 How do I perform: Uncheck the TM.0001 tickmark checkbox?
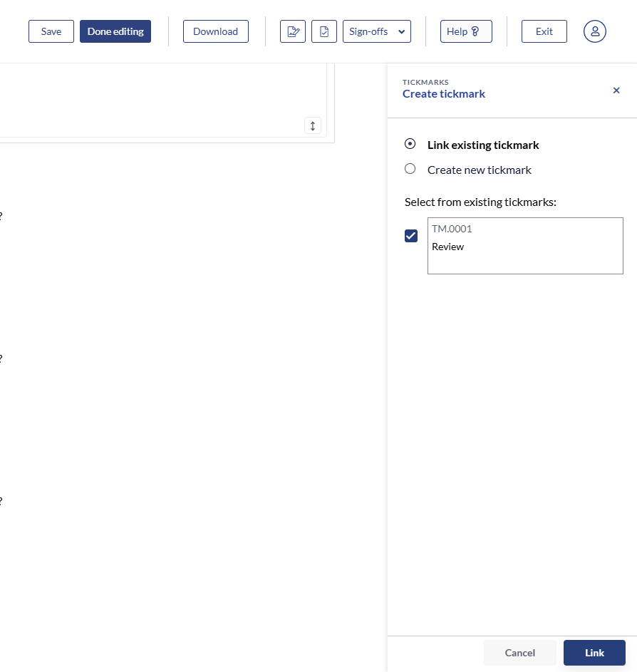pos(411,236)
